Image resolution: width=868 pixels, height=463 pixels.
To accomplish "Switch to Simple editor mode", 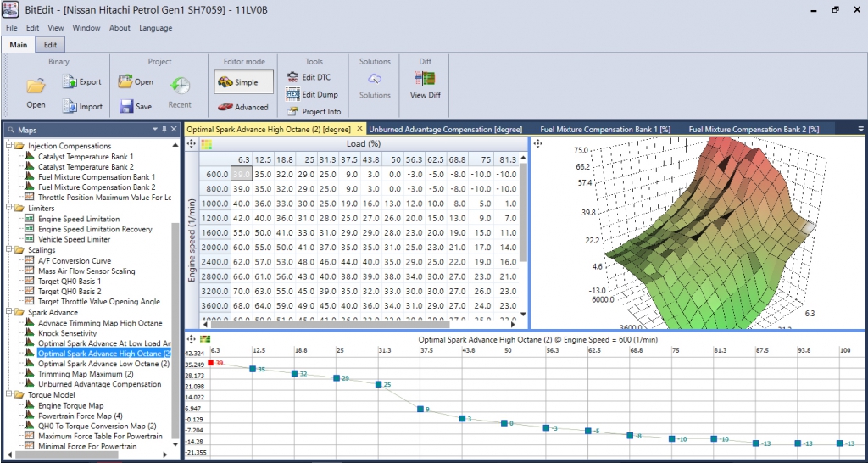I will point(243,82).
